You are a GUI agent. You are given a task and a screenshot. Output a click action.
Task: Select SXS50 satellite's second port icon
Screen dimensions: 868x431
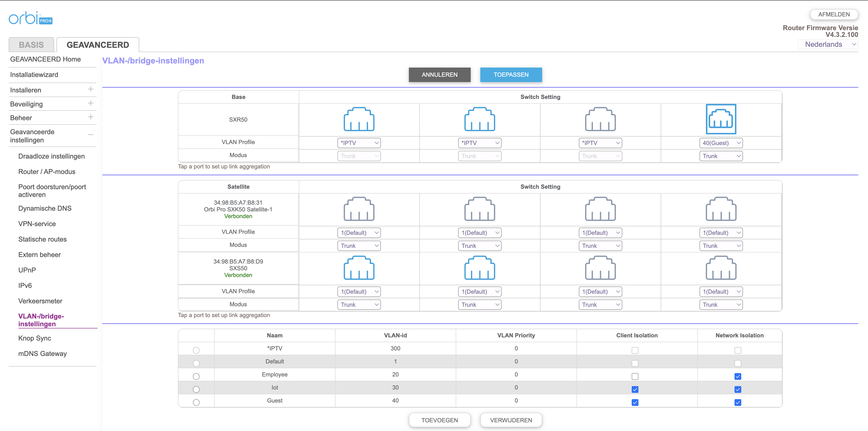(x=479, y=268)
